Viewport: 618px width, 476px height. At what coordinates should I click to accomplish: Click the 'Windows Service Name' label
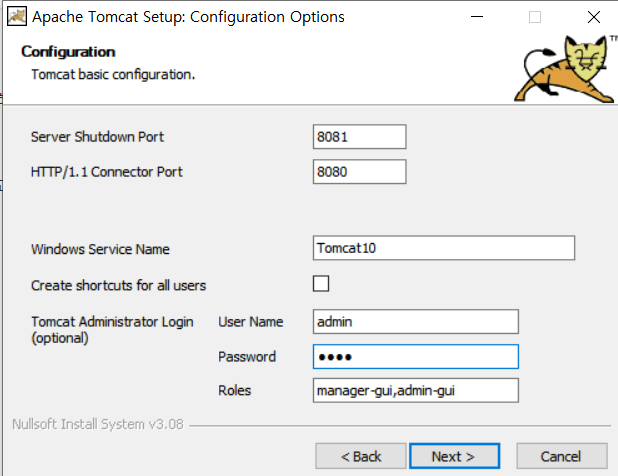[101, 249]
